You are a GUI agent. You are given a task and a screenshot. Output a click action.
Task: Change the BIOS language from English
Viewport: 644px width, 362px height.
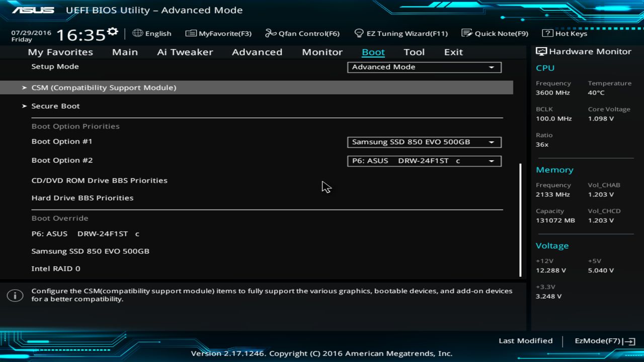pos(152,33)
